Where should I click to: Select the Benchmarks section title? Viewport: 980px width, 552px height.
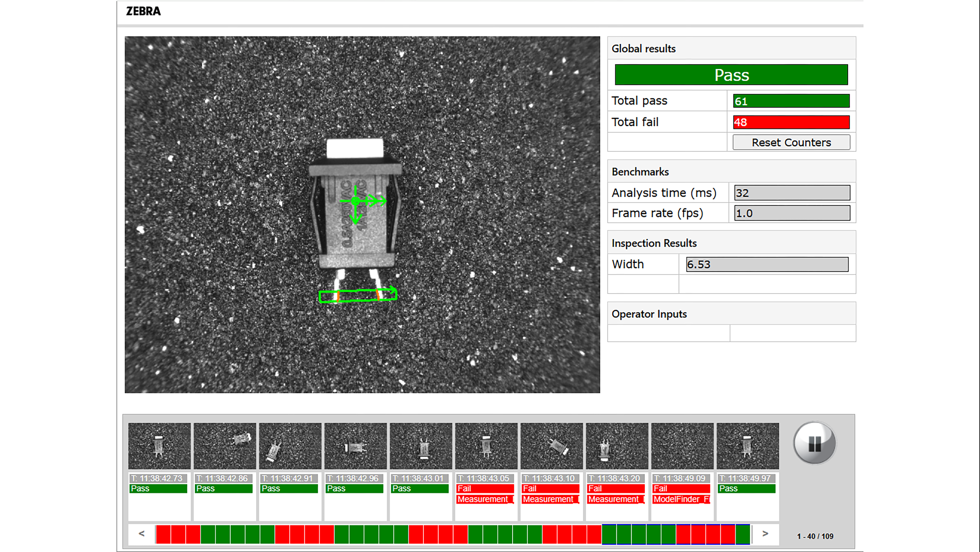coord(640,172)
